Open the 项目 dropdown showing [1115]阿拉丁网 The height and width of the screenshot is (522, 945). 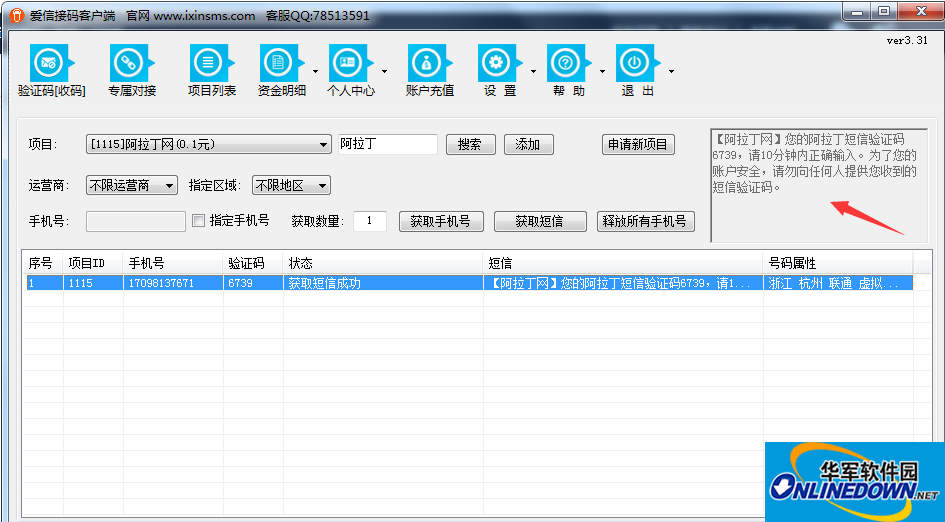coord(209,145)
